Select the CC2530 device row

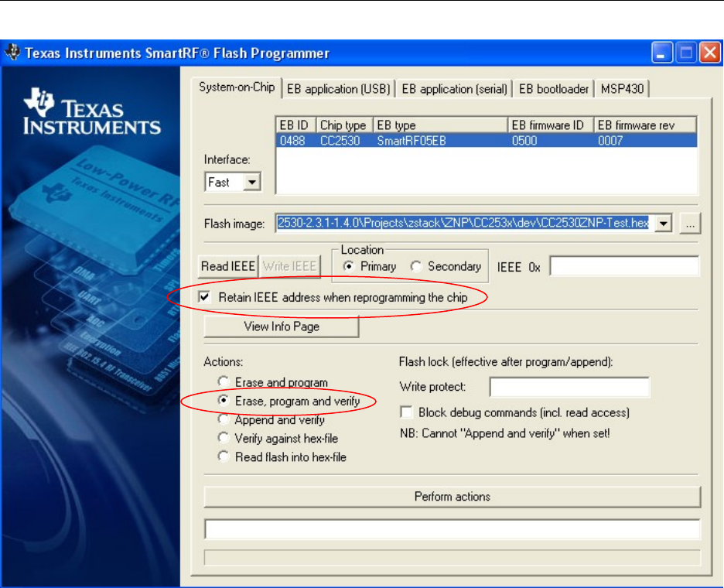[x=487, y=140]
